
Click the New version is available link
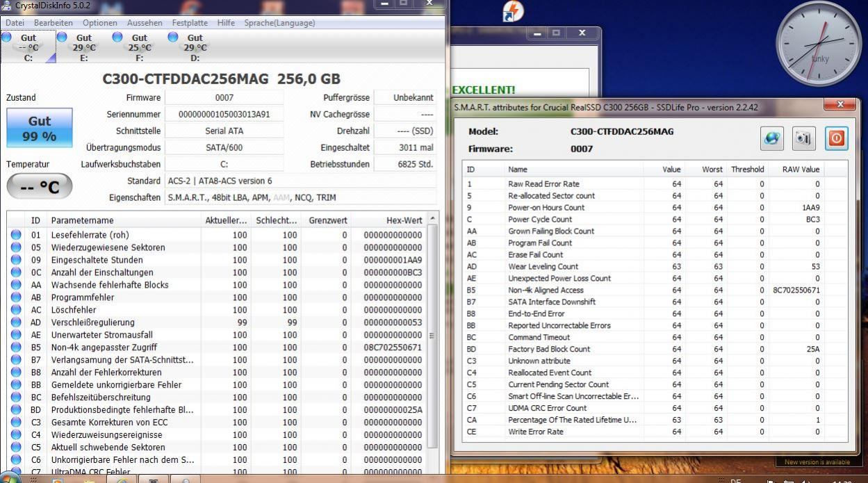tap(817, 462)
